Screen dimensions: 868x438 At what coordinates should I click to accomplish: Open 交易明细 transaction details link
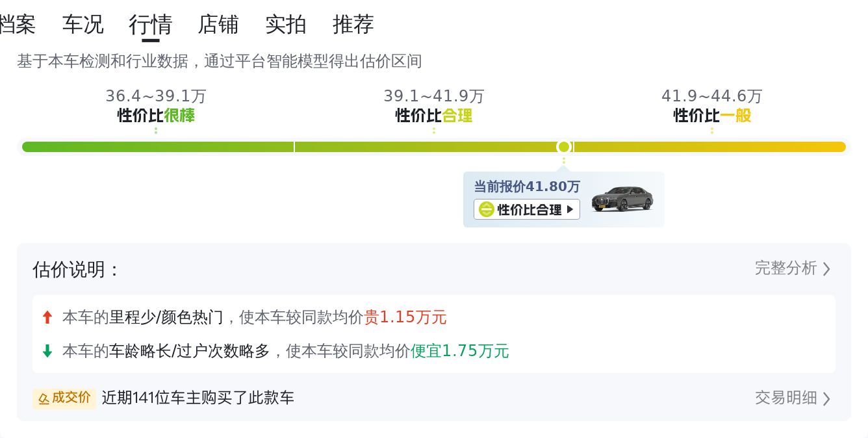[x=785, y=398]
